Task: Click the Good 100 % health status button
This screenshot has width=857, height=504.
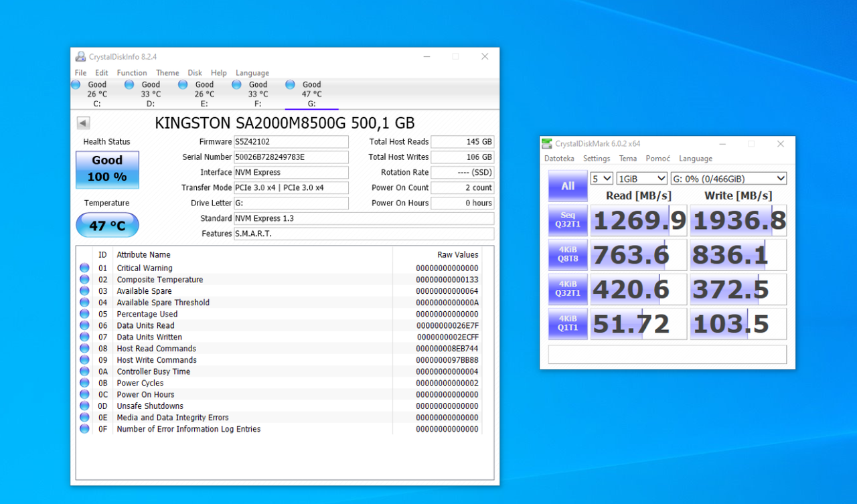Action: tap(107, 169)
